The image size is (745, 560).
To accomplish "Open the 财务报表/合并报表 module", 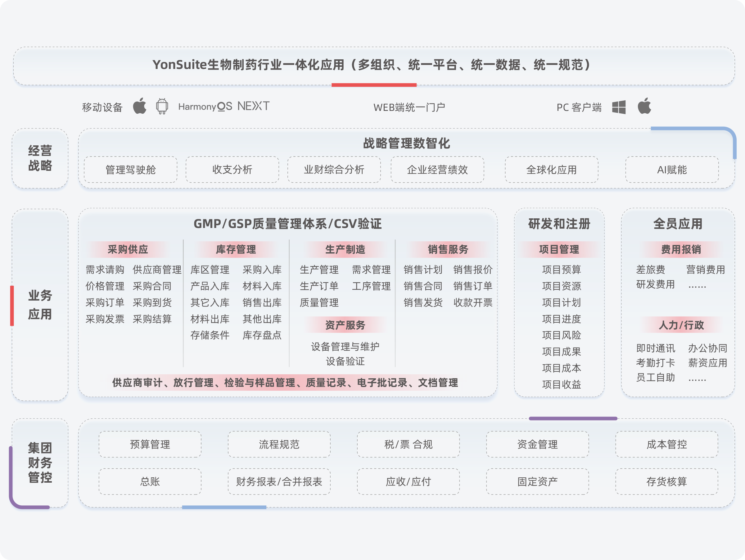I will (278, 481).
